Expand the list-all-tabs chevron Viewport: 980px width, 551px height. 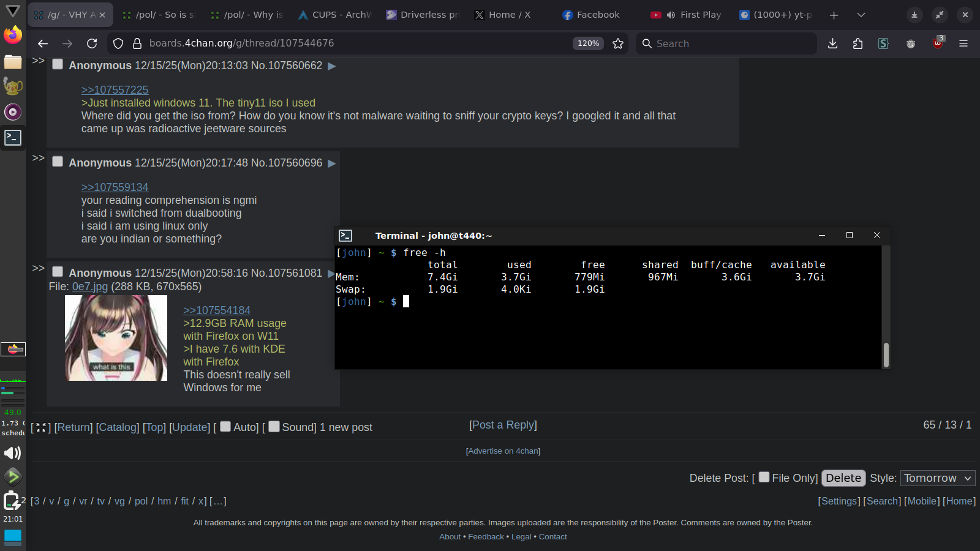[861, 15]
